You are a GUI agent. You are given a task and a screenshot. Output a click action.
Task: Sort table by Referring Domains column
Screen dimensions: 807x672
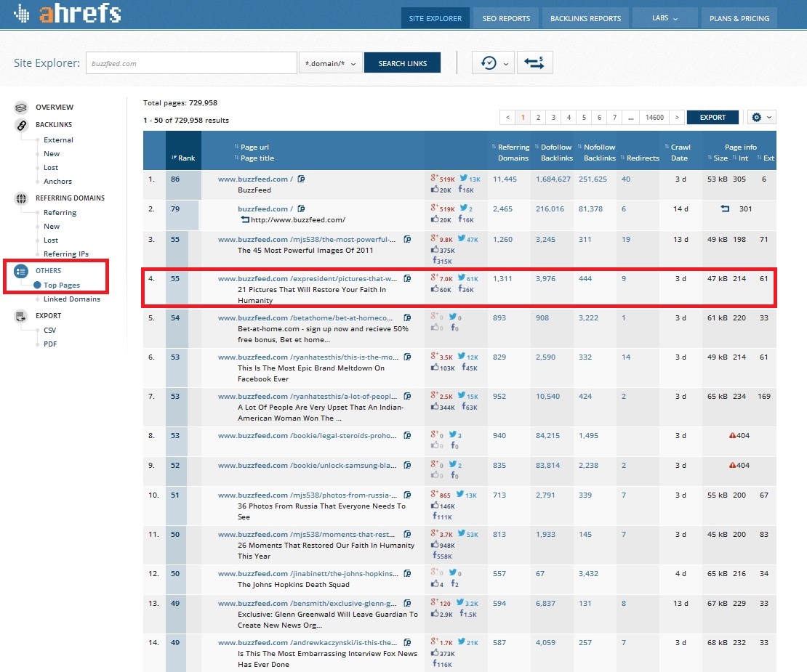point(510,153)
